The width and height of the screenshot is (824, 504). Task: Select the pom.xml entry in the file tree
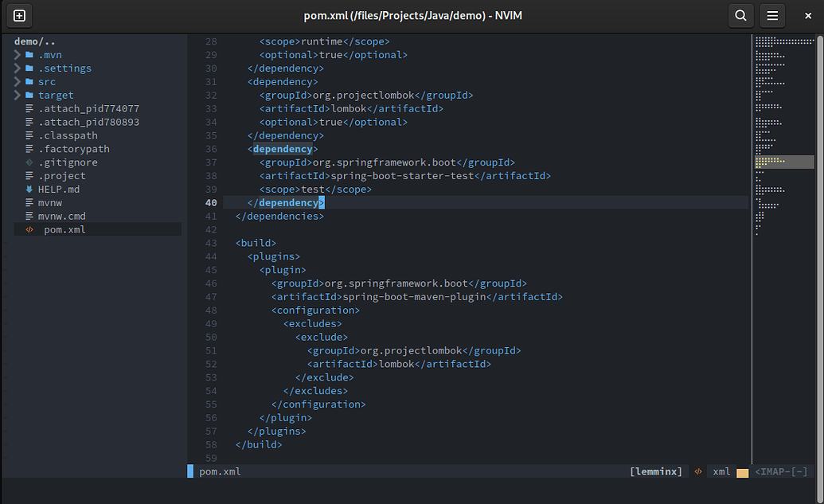tap(66, 229)
